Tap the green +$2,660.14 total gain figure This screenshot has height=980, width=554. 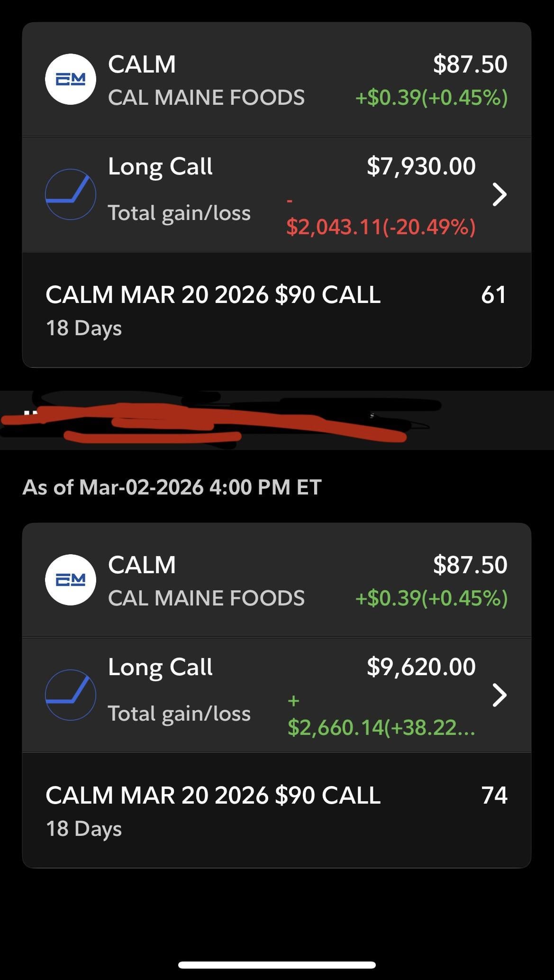pyautogui.click(x=381, y=727)
